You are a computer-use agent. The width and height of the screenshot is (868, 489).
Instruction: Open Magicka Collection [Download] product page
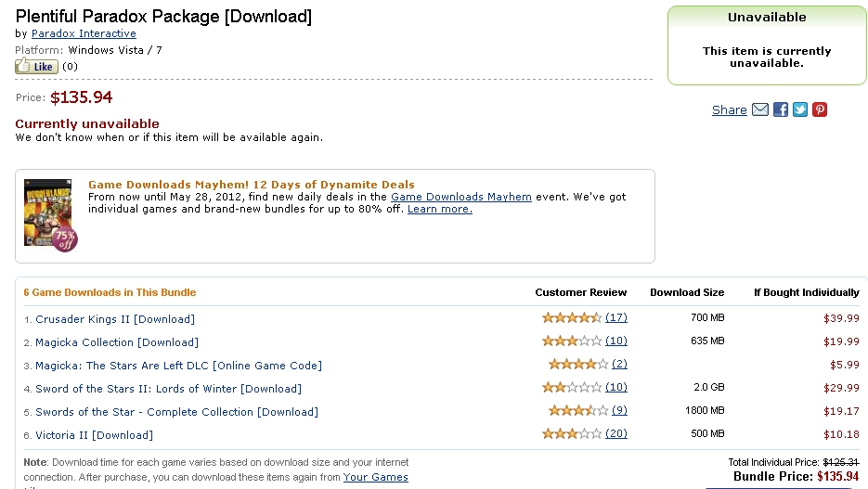[x=117, y=342]
